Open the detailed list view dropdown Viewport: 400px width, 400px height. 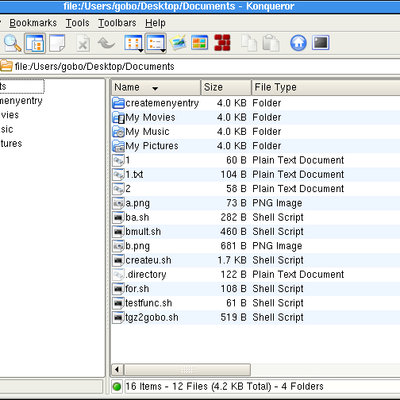(156, 43)
